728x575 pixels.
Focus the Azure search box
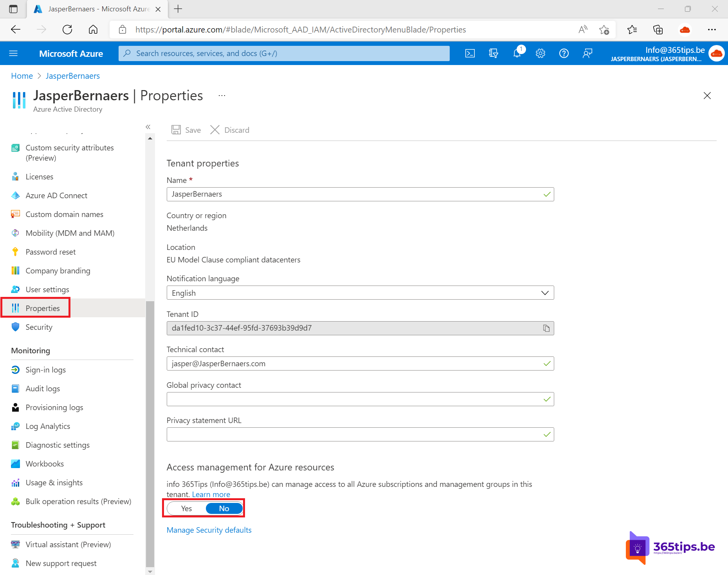click(284, 53)
